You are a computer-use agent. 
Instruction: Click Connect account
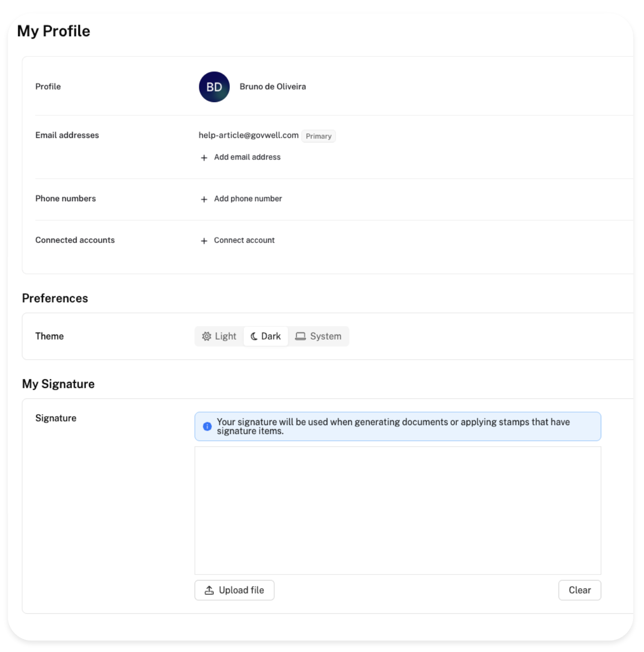click(244, 240)
